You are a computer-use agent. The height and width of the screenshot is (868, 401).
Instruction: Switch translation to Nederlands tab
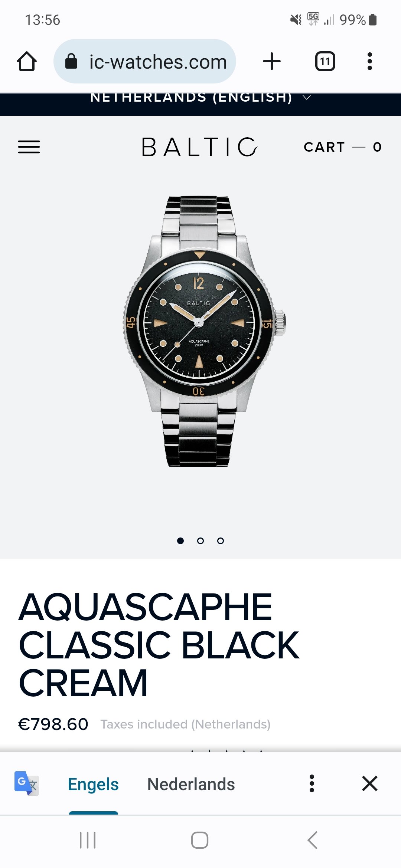click(x=191, y=784)
